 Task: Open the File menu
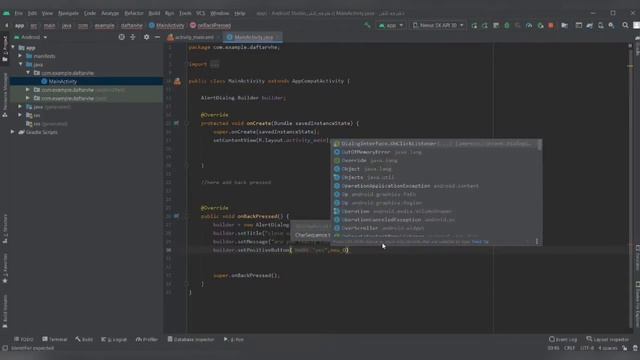click(19, 13)
